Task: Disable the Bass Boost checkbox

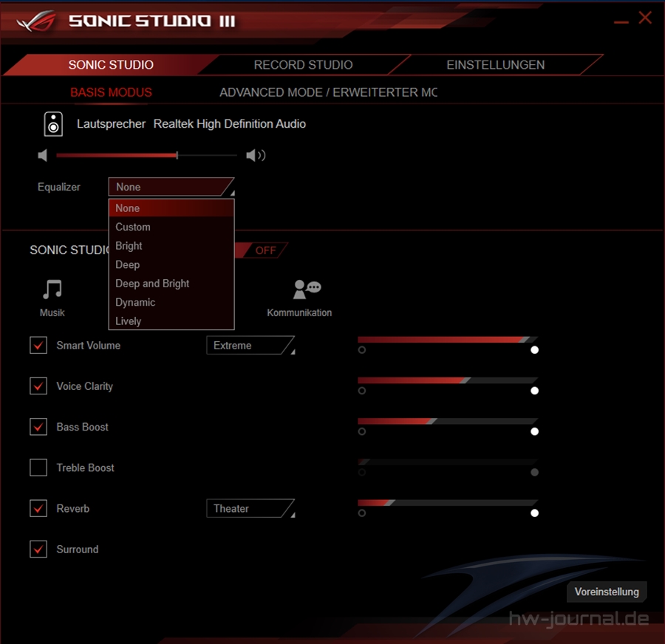Action: (x=38, y=427)
